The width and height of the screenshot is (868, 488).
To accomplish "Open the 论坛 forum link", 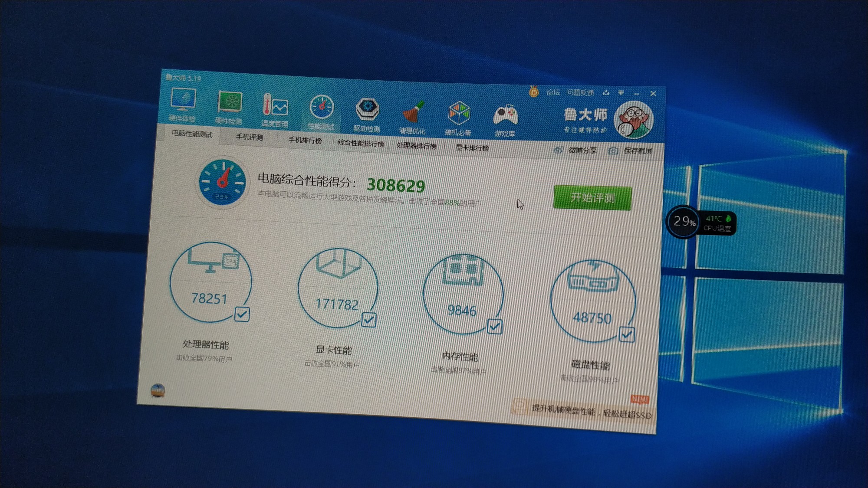I will 553,92.
